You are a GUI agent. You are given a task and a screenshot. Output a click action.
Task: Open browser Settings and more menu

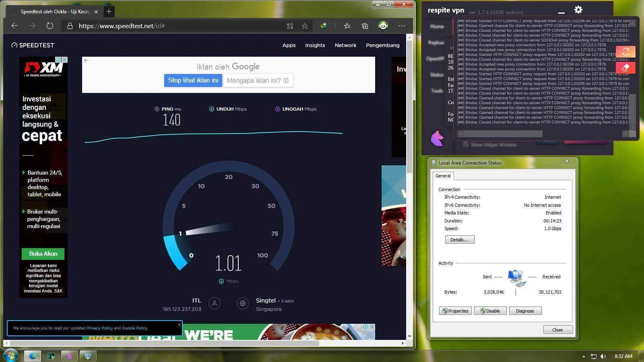pos(401,26)
